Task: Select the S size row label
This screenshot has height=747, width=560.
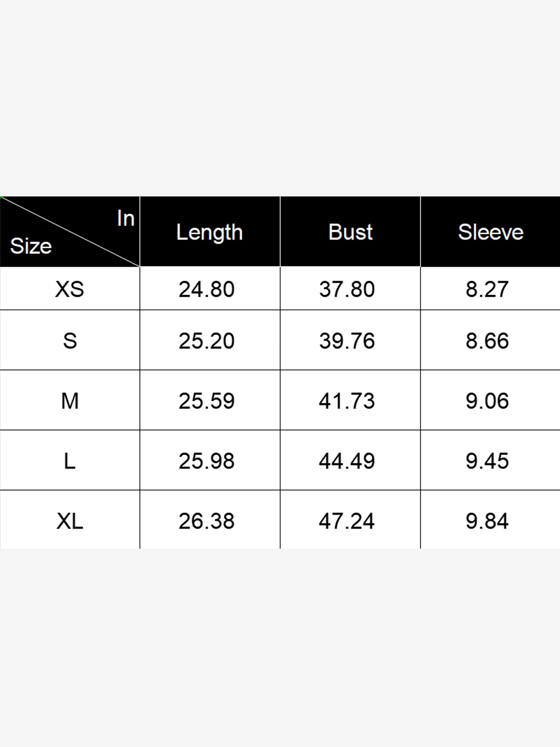Action: point(70,341)
